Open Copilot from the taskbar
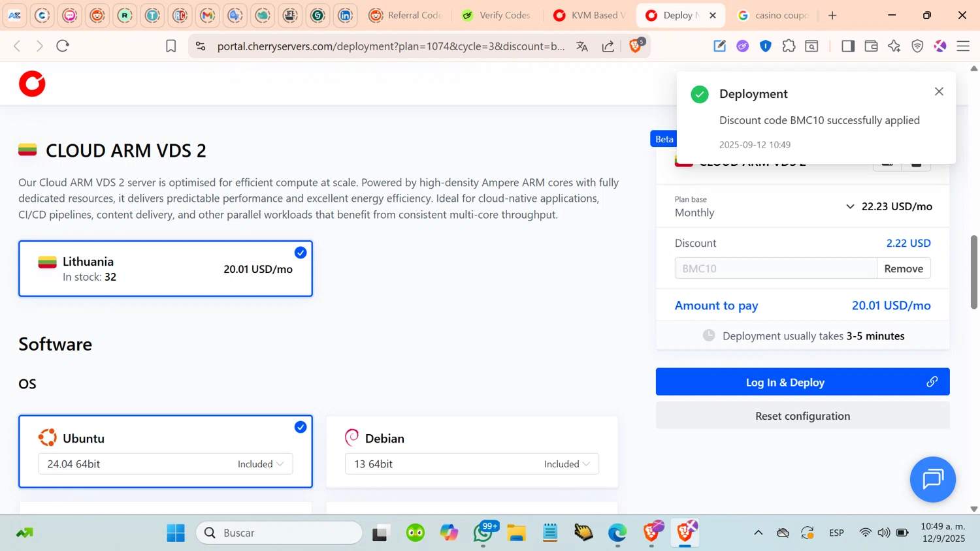The height and width of the screenshot is (551, 980). 449,533
